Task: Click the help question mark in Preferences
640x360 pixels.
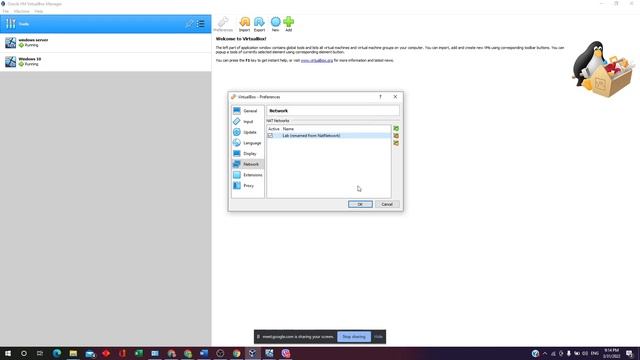Action: point(380,97)
